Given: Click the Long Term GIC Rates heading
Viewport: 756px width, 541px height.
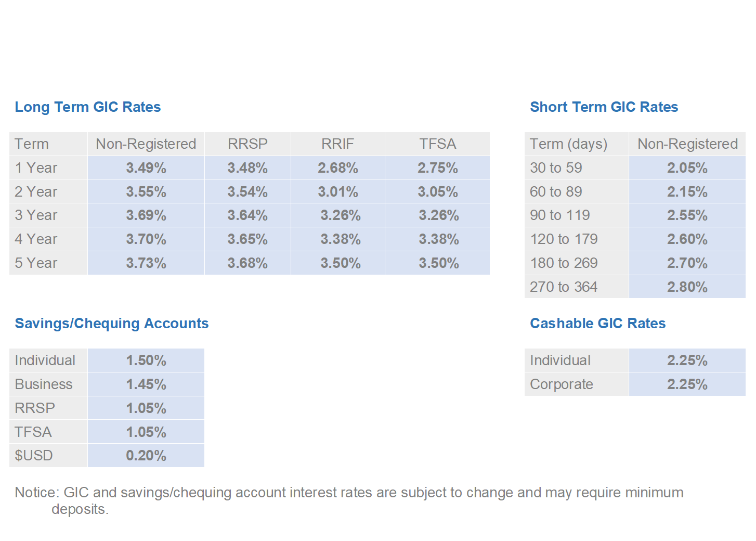Looking at the screenshot, I should coord(87,107).
